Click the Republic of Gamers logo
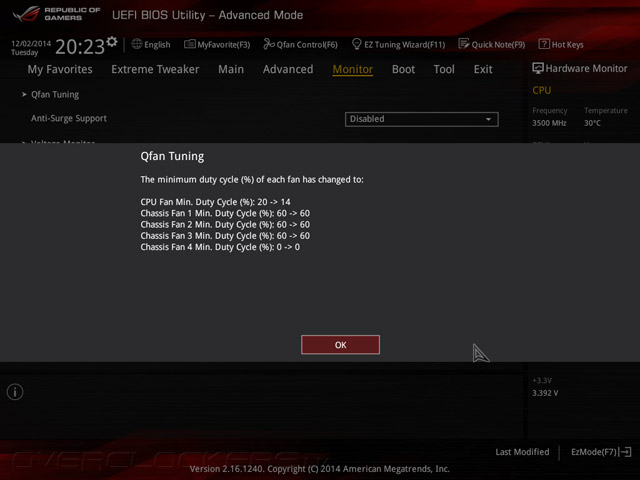The width and height of the screenshot is (640, 480). point(56,14)
